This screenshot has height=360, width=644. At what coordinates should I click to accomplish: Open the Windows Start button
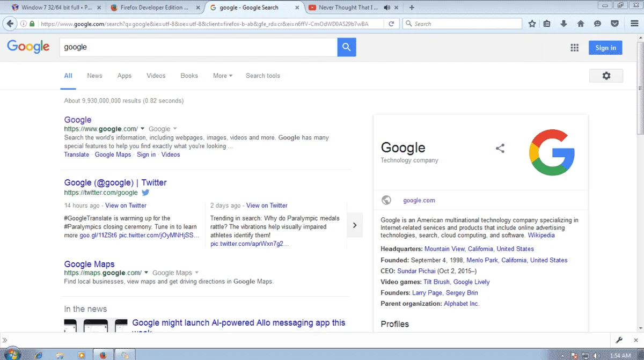(x=12, y=355)
